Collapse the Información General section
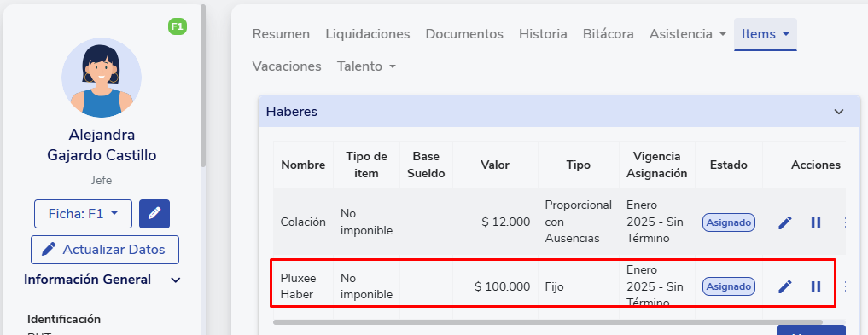Screen dimensions: 868x335 pos(176,280)
